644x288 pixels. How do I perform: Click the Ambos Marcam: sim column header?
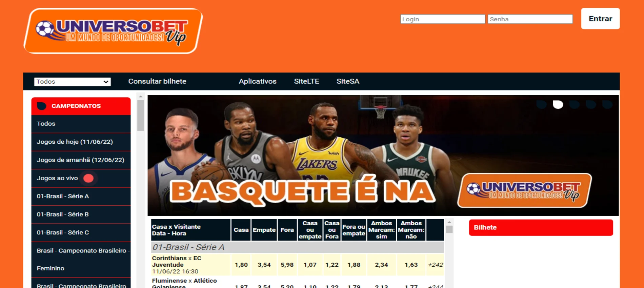tap(381, 230)
